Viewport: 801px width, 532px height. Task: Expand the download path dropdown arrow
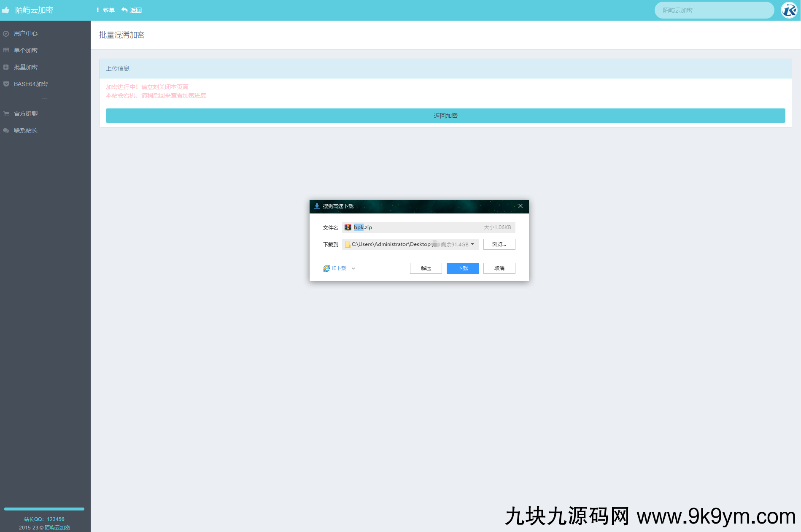[x=472, y=244]
